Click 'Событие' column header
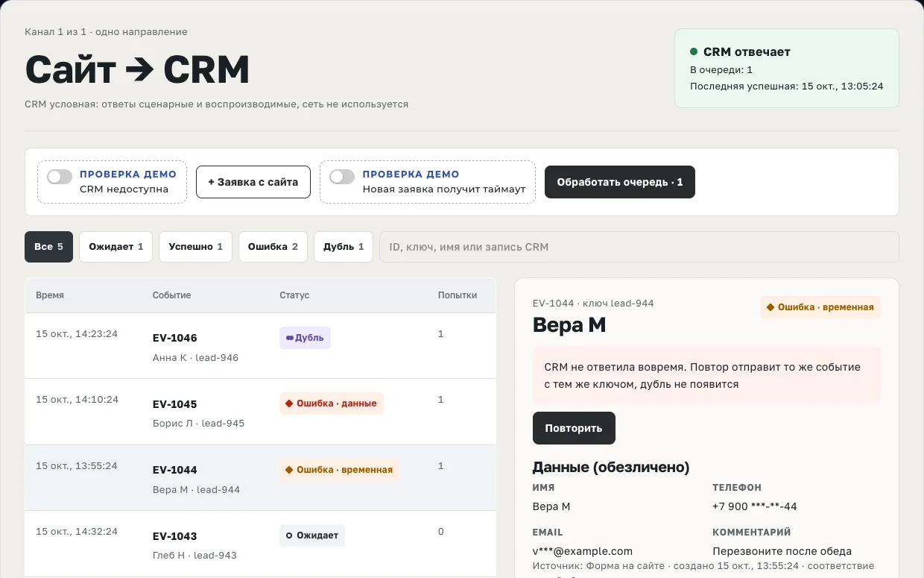This screenshot has height=578, width=924. click(172, 295)
